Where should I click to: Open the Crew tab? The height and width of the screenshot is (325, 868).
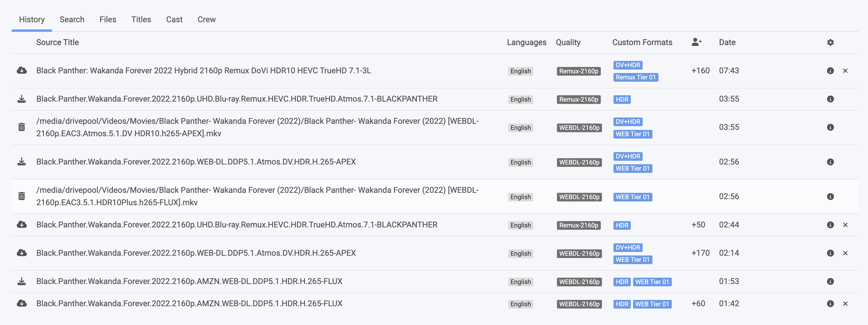206,19
